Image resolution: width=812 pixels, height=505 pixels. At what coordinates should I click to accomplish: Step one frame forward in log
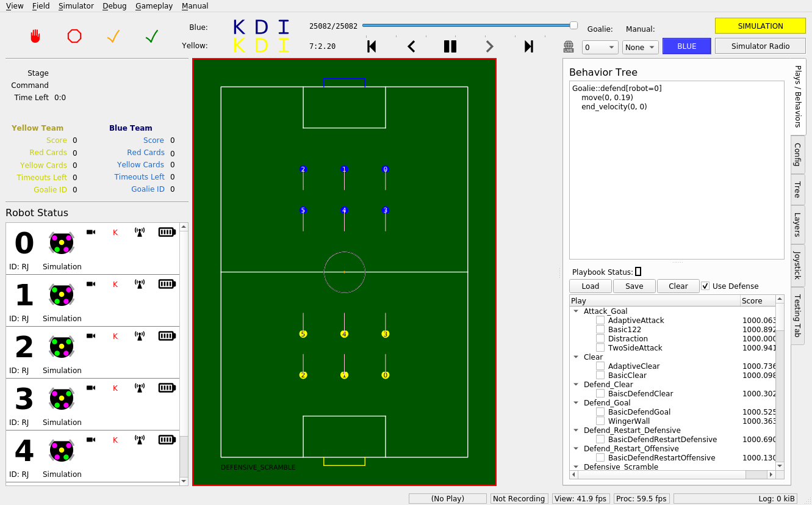point(489,46)
